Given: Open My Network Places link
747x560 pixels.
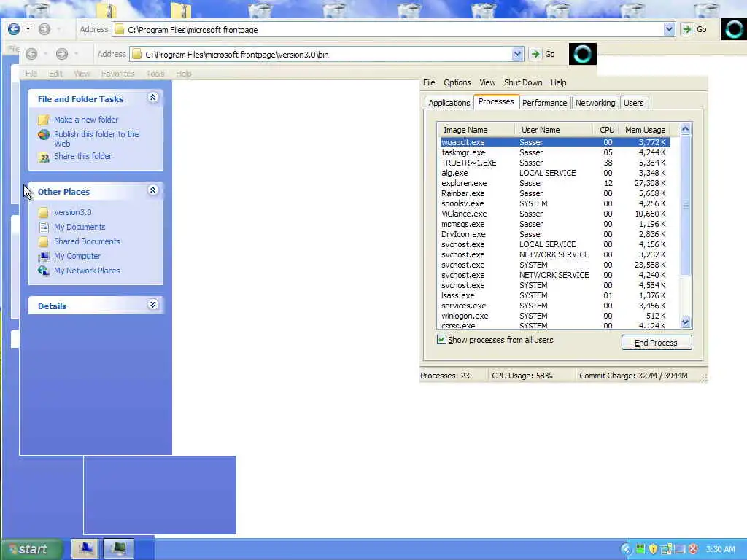Looking at the screenshot, I should pyautogui.click(x=87, y=271).
